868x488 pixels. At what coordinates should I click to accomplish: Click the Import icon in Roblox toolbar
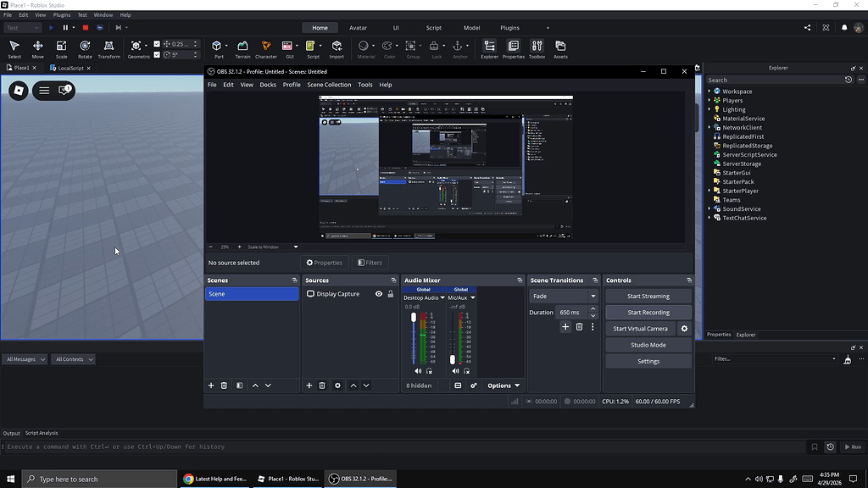point(337,48)
